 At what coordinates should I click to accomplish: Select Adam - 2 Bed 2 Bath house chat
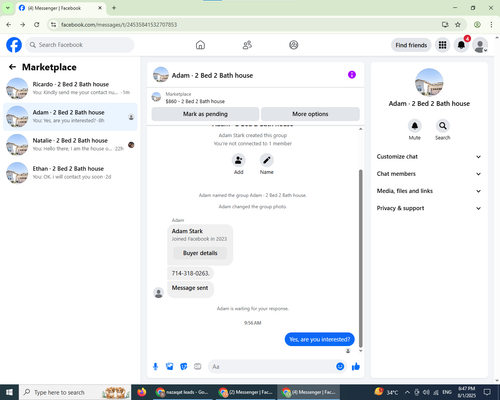pyautogui.click(x=70, y=117)
